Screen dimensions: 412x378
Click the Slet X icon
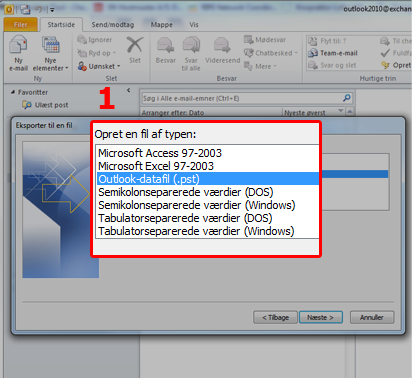(135, 45)
